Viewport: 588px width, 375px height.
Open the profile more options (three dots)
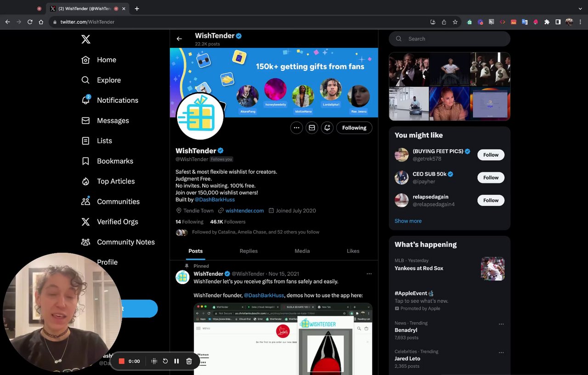[x=297, y=128]
